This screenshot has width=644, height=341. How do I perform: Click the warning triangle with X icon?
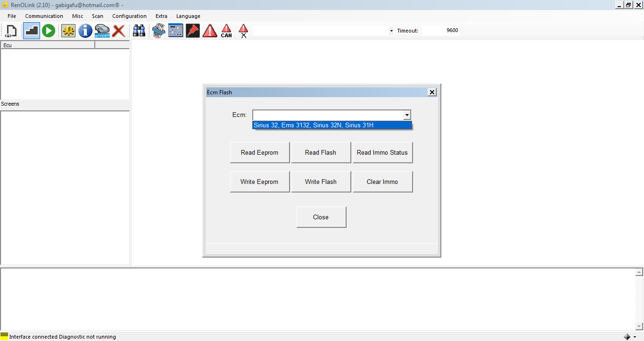[x=243, y=31]
